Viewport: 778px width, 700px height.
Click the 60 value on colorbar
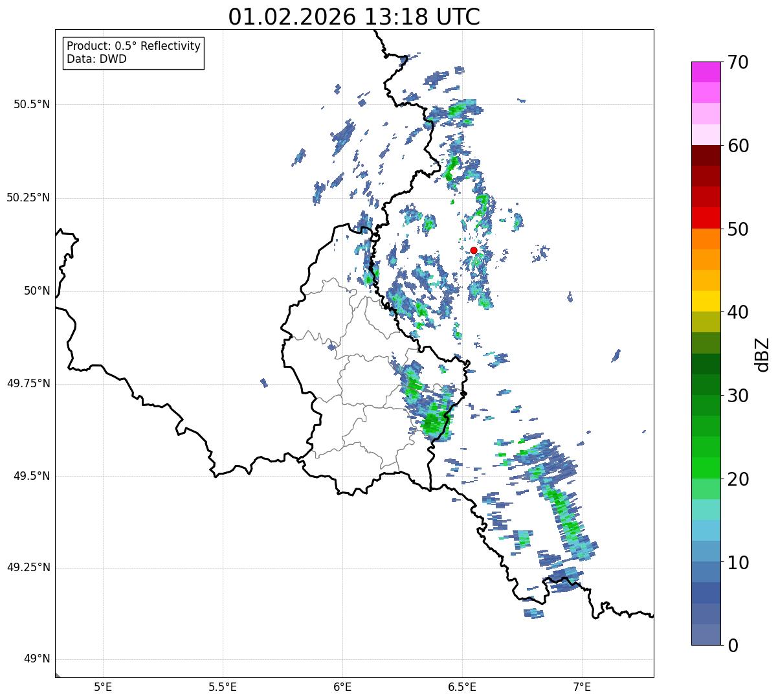coord(738,146)
